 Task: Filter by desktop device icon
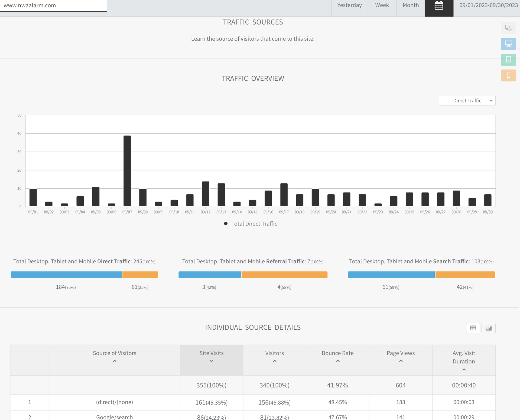[x=508, y=44]
